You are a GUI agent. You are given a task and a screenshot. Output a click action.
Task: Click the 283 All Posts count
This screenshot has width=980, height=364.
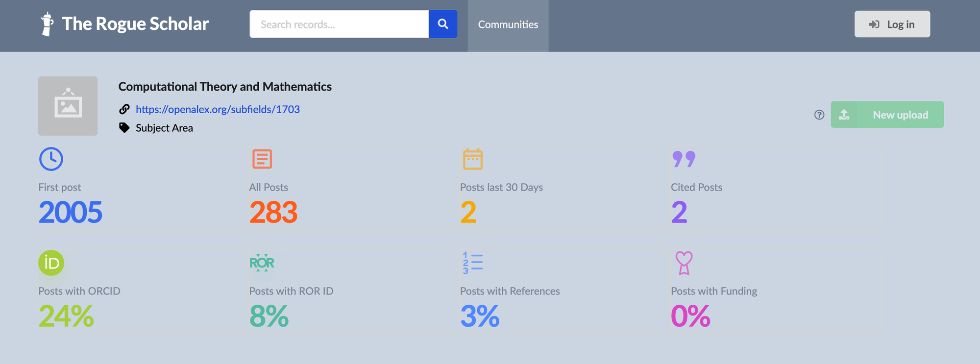click(x=273, y=212)
